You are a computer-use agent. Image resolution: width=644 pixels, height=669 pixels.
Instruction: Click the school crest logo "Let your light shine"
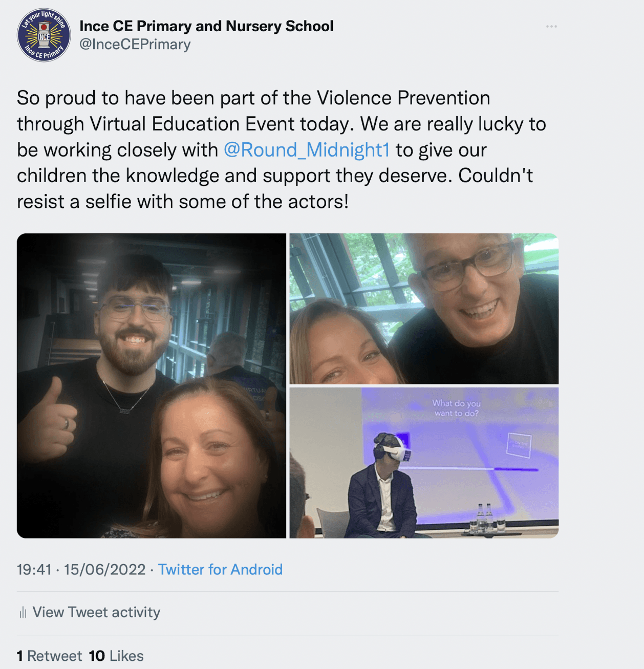(44, 35)
